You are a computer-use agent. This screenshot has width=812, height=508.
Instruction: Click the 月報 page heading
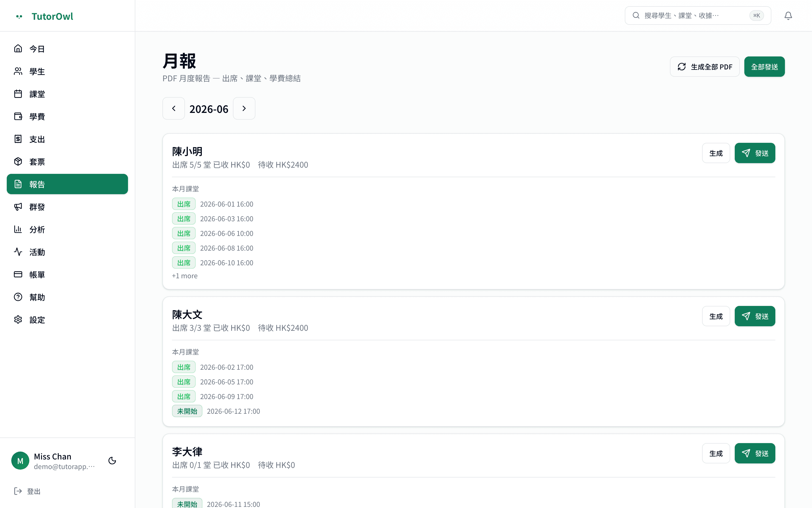tap(179, 61)
